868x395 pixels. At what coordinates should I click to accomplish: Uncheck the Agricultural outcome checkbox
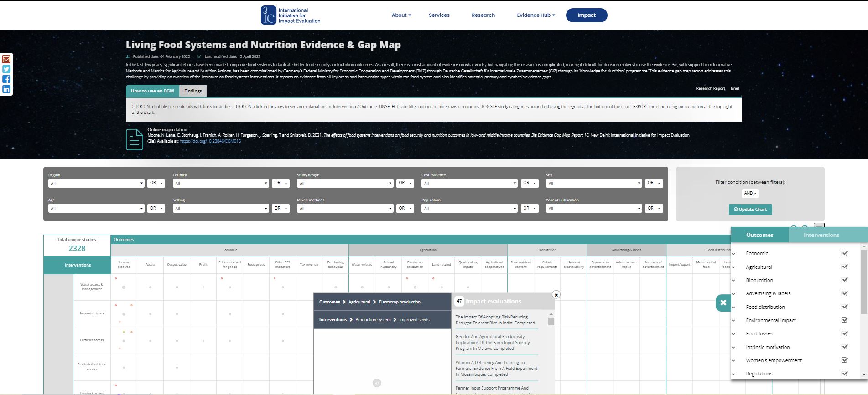point(844,267)
